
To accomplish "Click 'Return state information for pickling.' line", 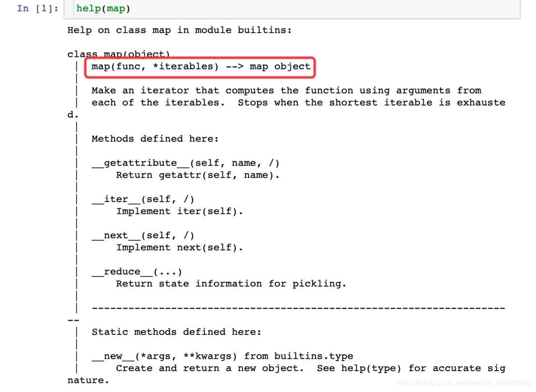I will pyautogui.click(x=231, y=284).
